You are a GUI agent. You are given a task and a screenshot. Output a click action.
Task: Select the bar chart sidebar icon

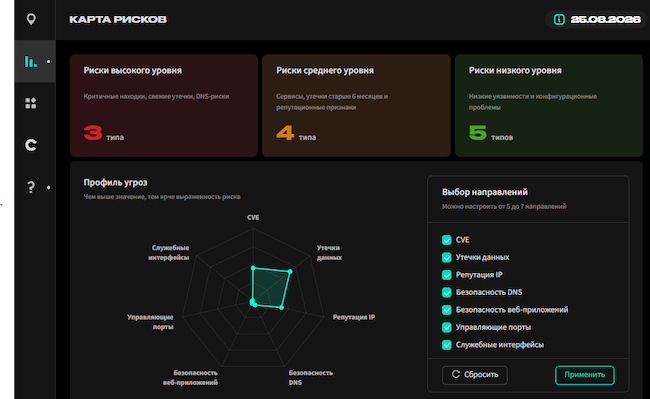coord(31,61)
